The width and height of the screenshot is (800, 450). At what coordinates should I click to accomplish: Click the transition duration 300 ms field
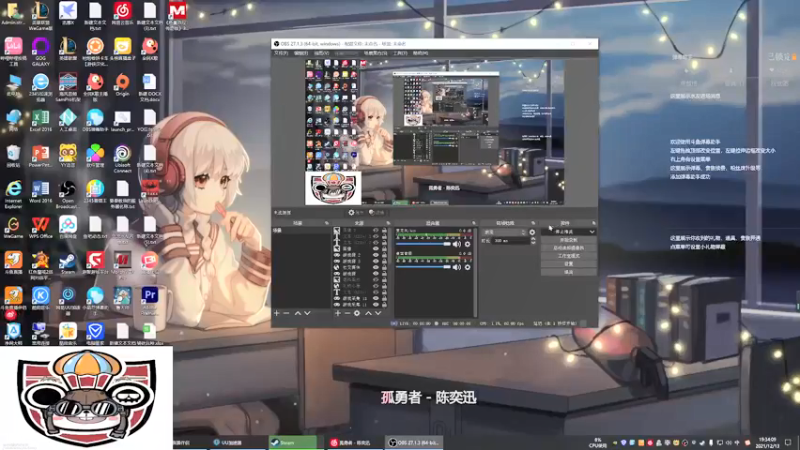(511, 241)
